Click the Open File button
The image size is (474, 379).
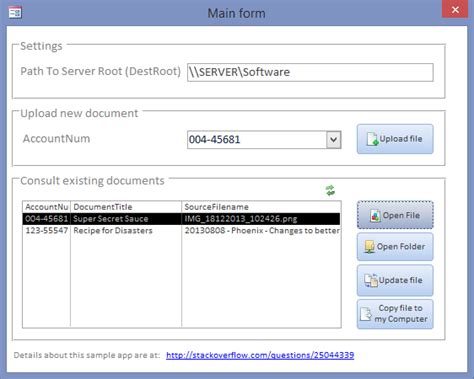click(x=395, y=215)
